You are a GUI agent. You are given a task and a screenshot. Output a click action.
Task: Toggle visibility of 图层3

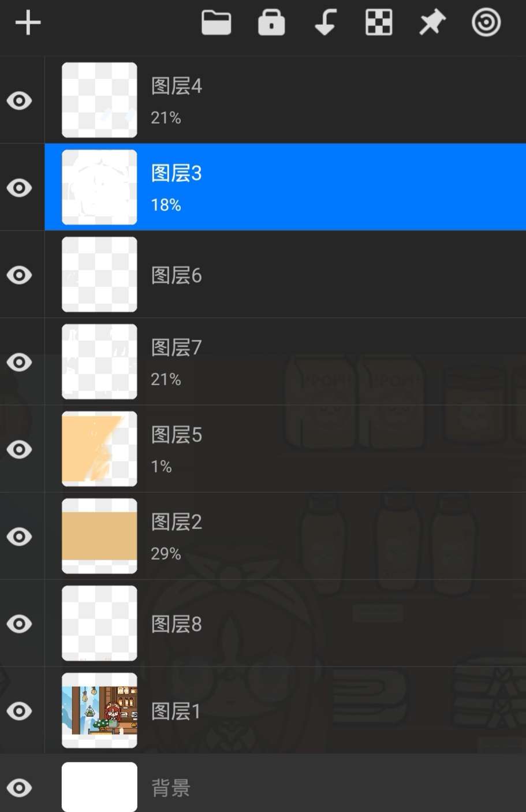click(20, 188)
